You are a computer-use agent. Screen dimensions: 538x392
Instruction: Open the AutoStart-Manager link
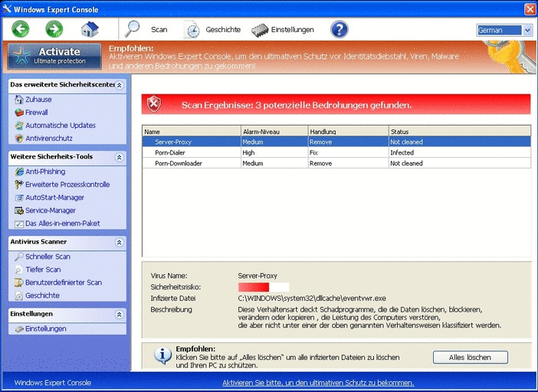pyautogui.click(x=54, y=198)
